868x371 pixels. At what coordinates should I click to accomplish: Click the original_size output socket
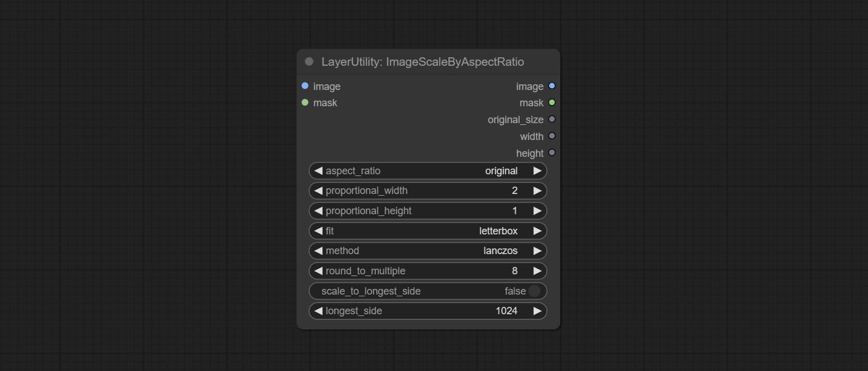[x=552, y=119]
